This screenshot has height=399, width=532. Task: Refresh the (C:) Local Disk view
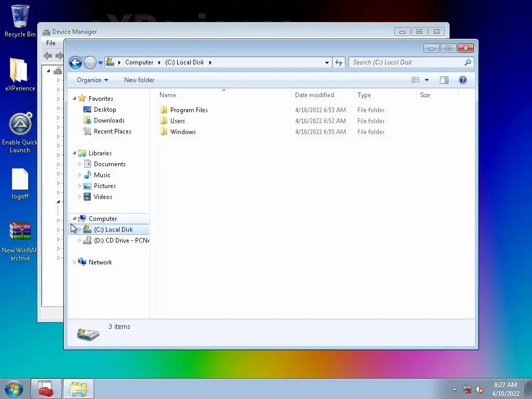[339, 62]
